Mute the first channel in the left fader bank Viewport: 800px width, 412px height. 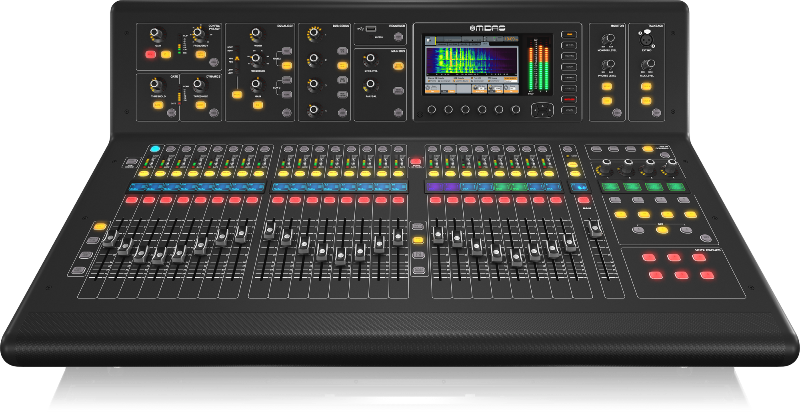coord(132,200)
